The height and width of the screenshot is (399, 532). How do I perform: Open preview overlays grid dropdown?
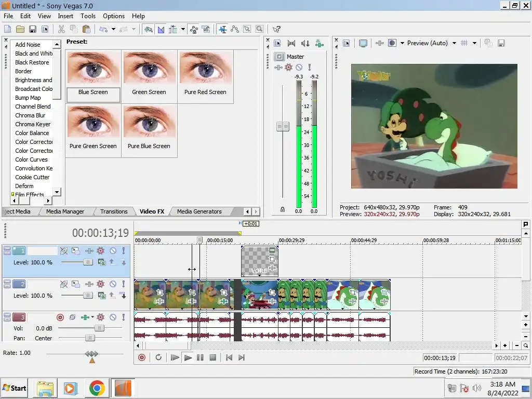coord(474,43)
